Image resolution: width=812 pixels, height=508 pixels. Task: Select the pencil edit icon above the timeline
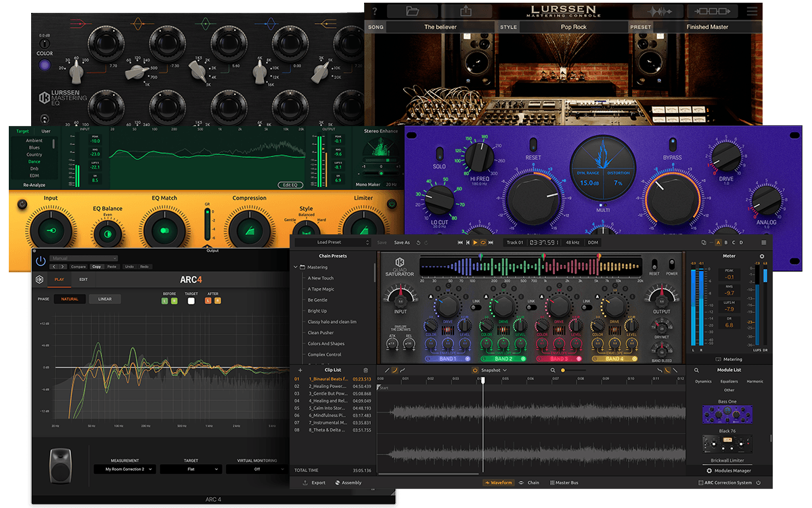click(388, 371)
